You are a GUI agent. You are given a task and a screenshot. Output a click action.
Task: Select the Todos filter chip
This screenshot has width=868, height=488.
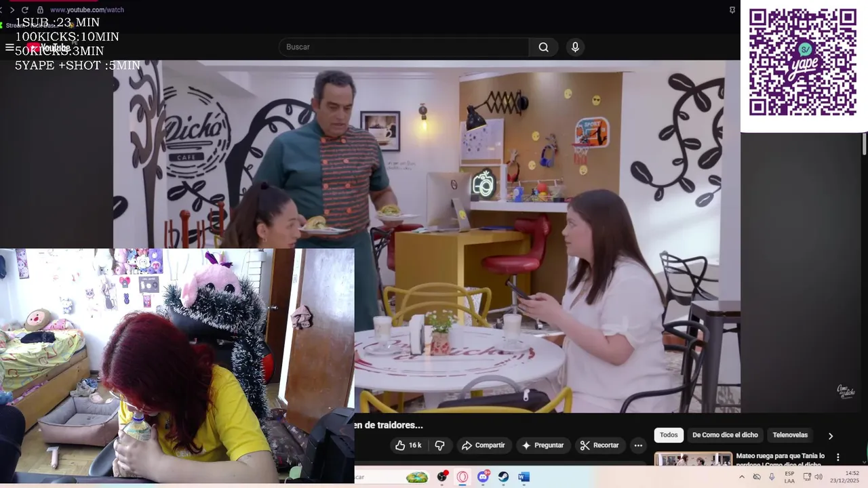pos(669,435)
